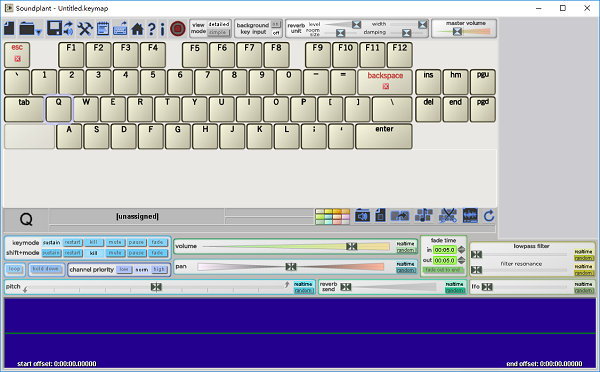This screenshot has width=600, height=372.
Task: Click the scissors cut icon
Action: (x=448, y=216)
